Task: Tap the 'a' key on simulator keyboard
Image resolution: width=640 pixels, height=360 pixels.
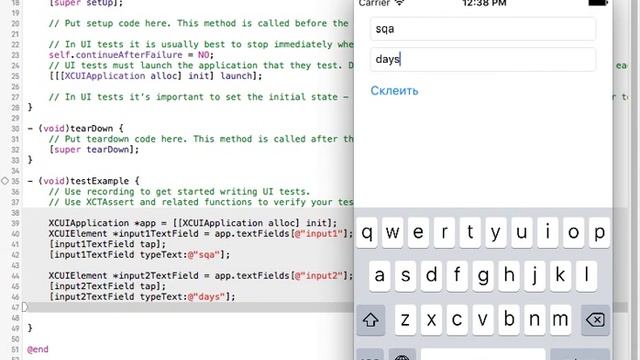Action: [x=380, y=276]
